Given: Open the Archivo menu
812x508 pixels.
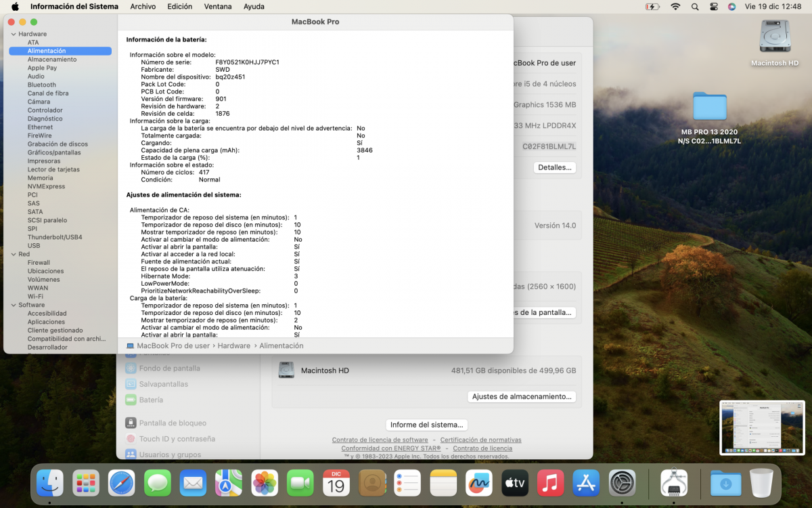Looking at the screenshot, I should (143, 7).
